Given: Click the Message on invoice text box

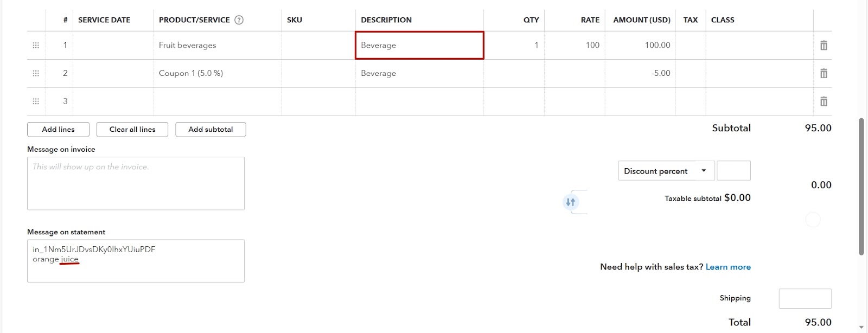Looking at the screenshot, I should coord(136,183).
